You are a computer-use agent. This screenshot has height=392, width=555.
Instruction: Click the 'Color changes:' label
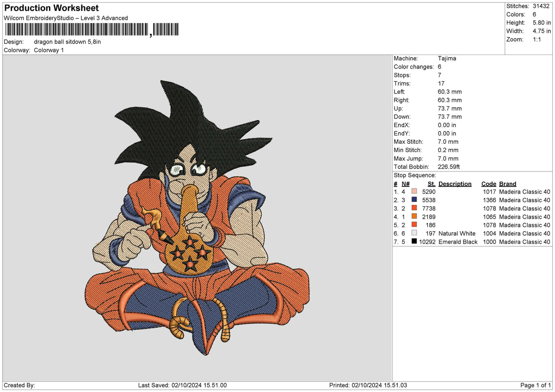[414, 67]
